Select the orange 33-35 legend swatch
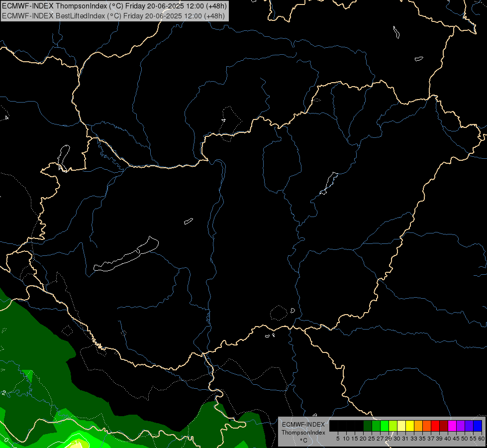Screen dimensions: 487x448 418,426
